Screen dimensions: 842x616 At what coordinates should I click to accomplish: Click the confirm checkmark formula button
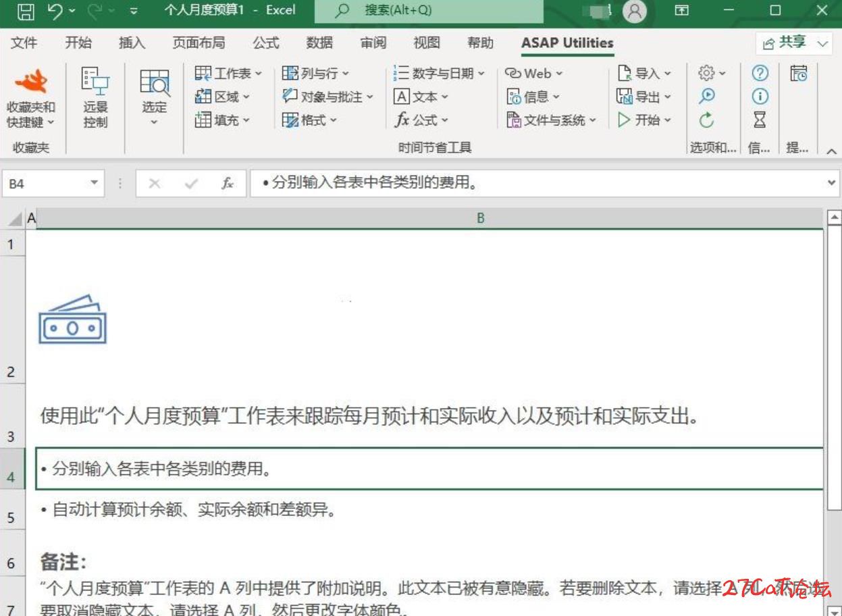[191, 183]
